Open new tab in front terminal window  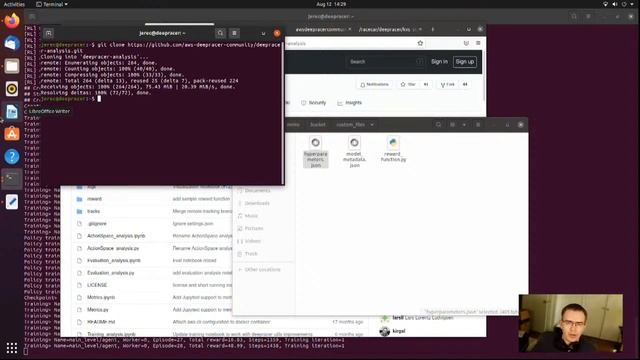click(48, 33)
